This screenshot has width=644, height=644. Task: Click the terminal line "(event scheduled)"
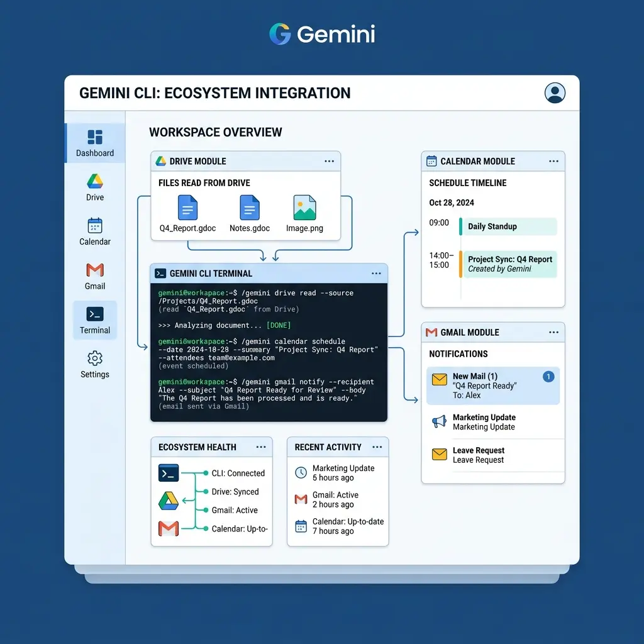pos(193,366)
